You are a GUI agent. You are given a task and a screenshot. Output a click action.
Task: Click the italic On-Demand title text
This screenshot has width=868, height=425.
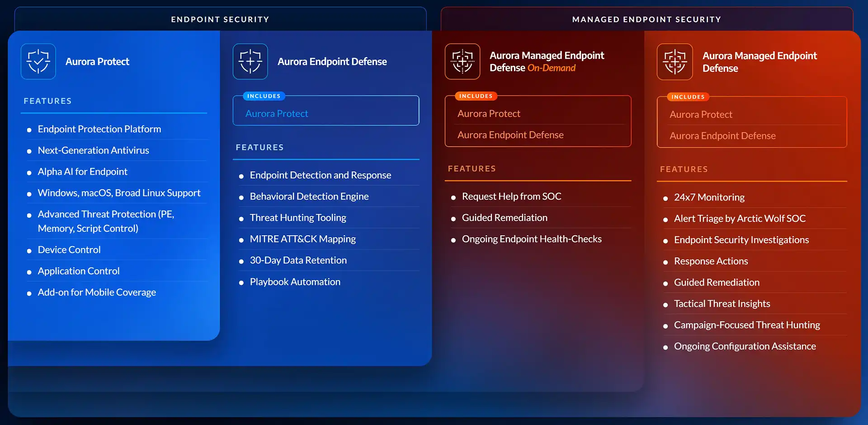551,68
